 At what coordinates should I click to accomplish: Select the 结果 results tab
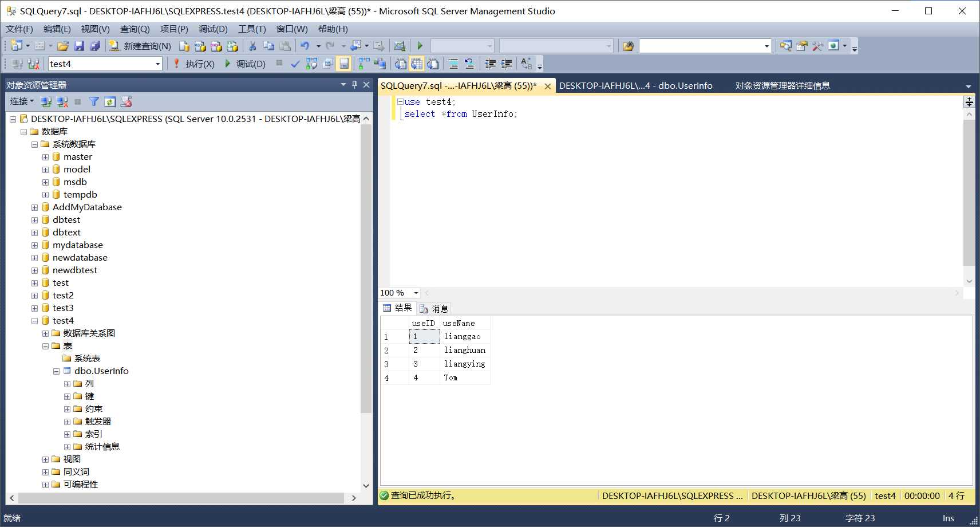coord(398,308)
